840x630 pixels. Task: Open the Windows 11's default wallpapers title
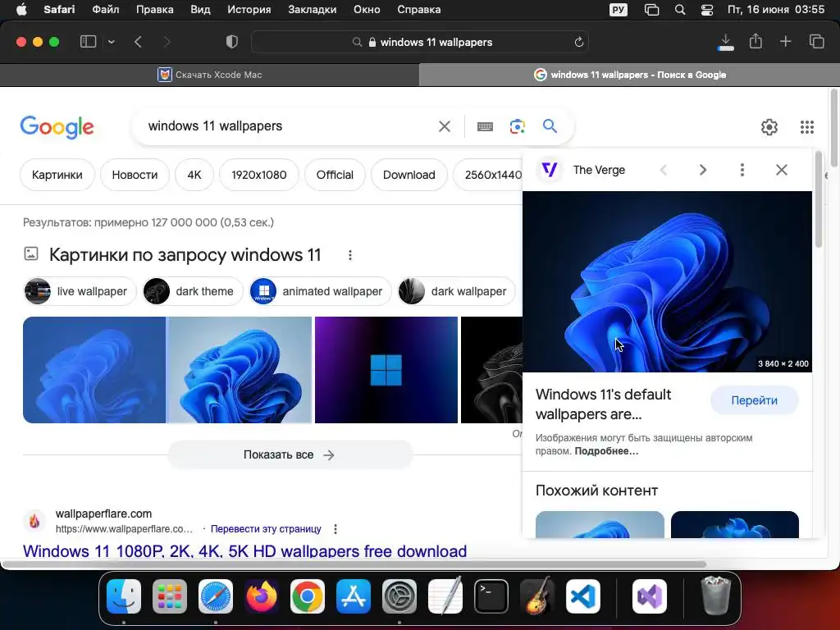pos(603,404)
